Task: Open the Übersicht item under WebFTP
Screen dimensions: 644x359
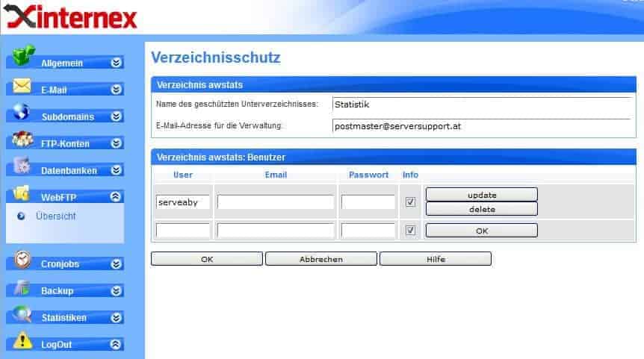Action: pyautogui.click(x=56, y=216)
